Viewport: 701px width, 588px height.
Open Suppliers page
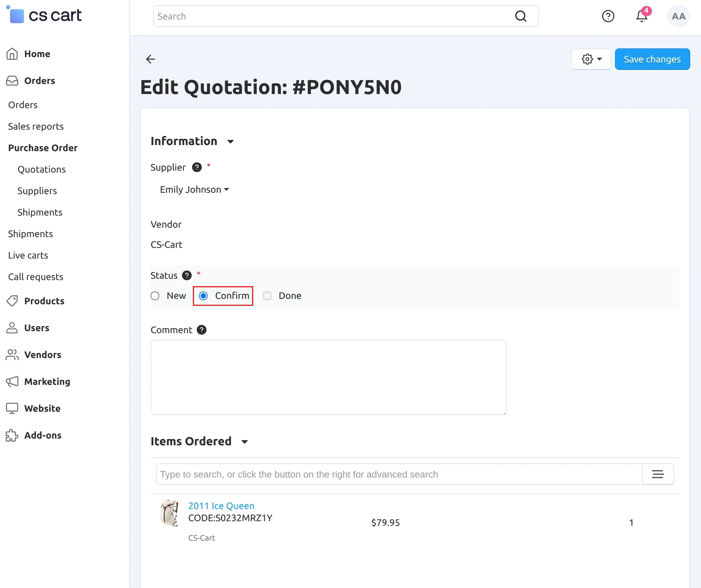click(x=37, y=191)
